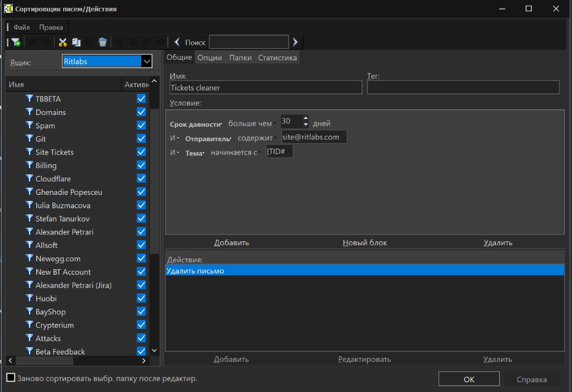Go to the next search result arrow
Viewport: 572px width, 392px height.
tap(295, 42)
